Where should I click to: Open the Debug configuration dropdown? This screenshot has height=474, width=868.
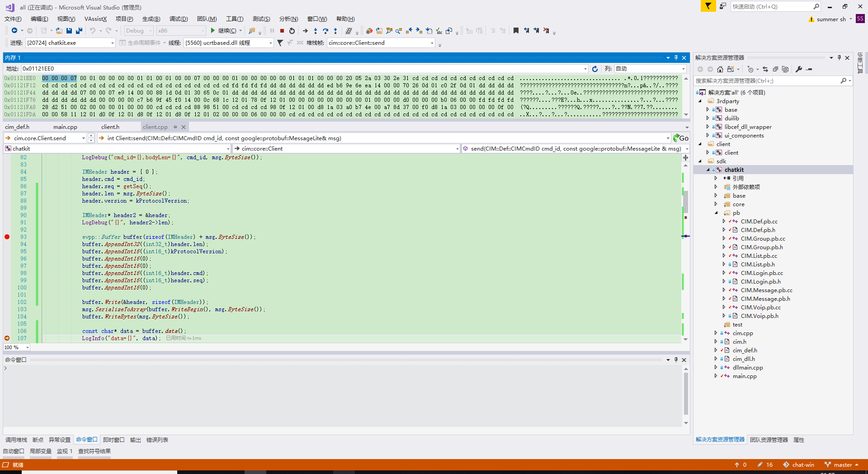[139, 31]
